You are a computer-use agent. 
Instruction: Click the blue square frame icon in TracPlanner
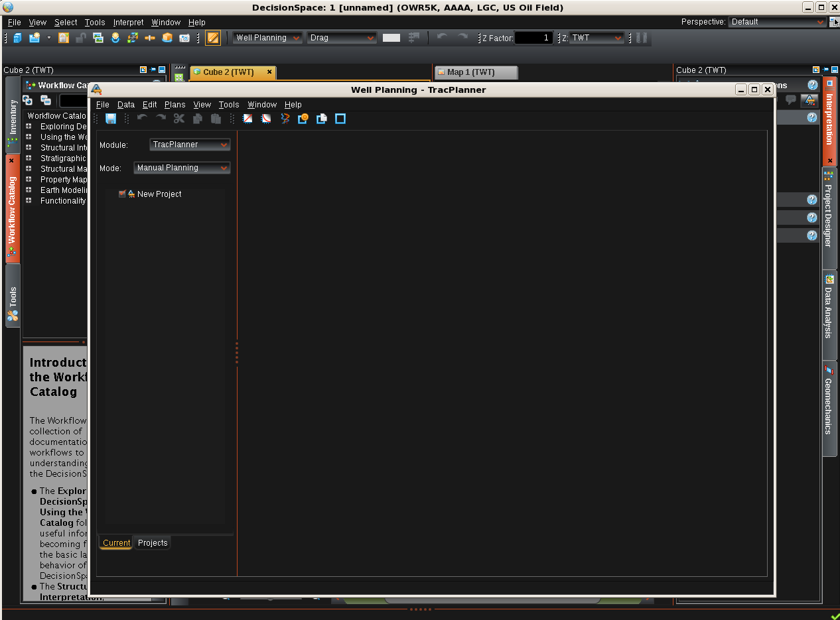click(340, 119)
